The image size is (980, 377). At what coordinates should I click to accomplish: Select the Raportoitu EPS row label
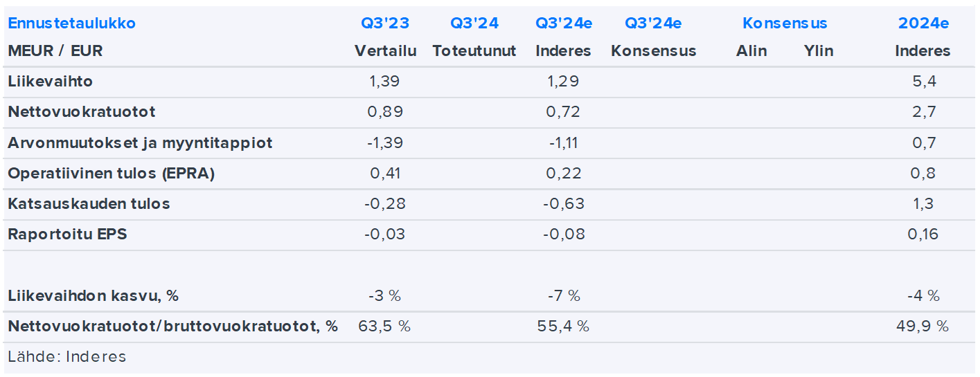pyautogui.click(x=67, y=235)
